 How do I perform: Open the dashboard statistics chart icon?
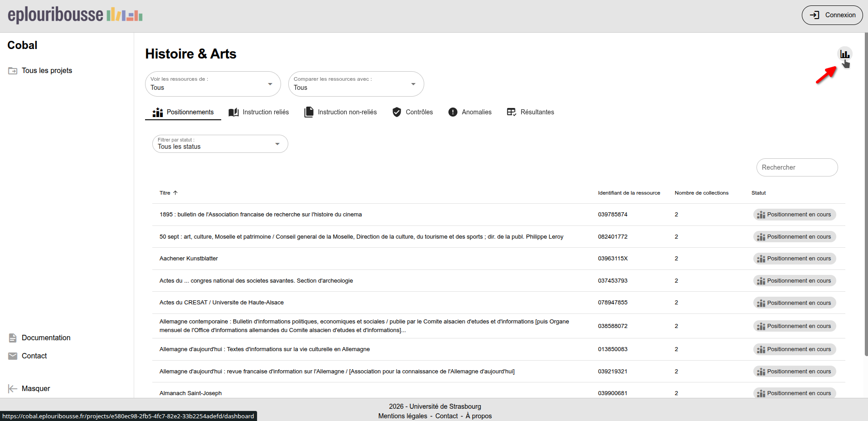tap(844, 54)
